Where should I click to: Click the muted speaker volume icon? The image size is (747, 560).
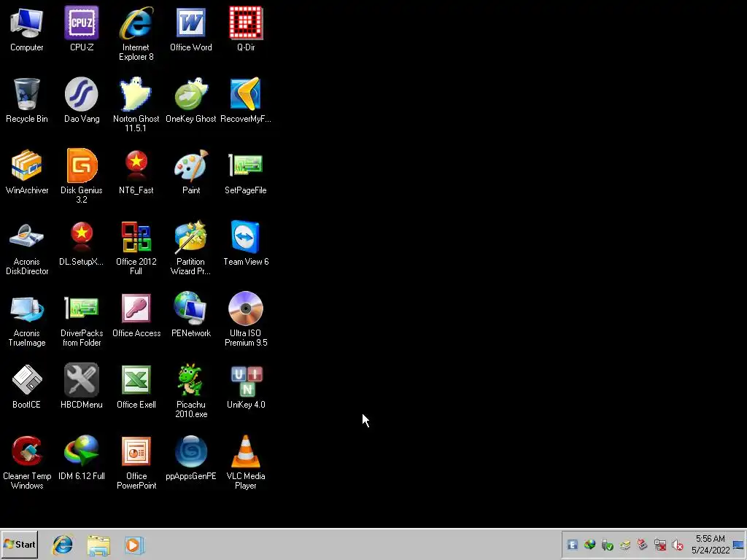678,545
